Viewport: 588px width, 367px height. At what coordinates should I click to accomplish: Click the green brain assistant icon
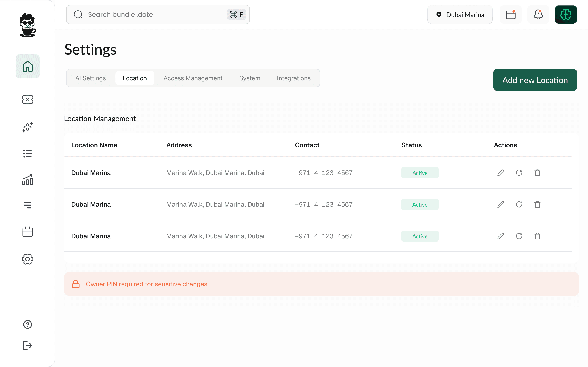566,14
